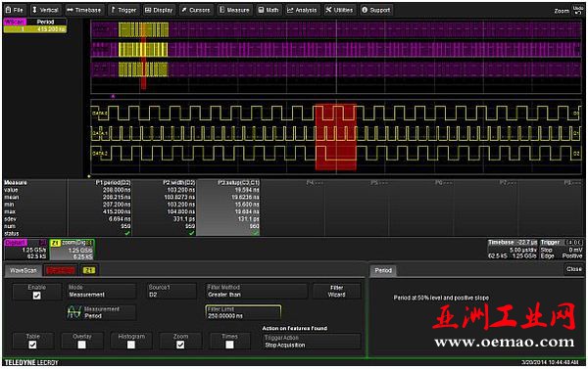Open the Cursors menu

196,10
